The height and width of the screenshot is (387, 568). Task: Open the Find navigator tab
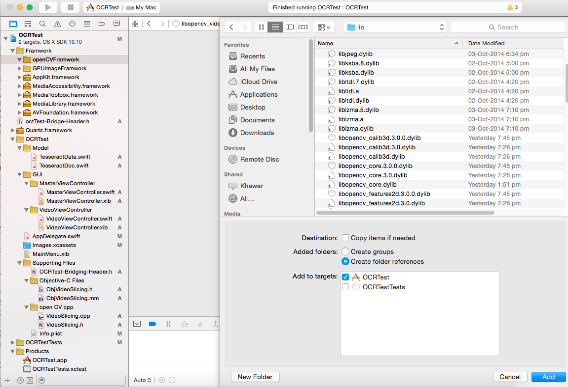42,24
